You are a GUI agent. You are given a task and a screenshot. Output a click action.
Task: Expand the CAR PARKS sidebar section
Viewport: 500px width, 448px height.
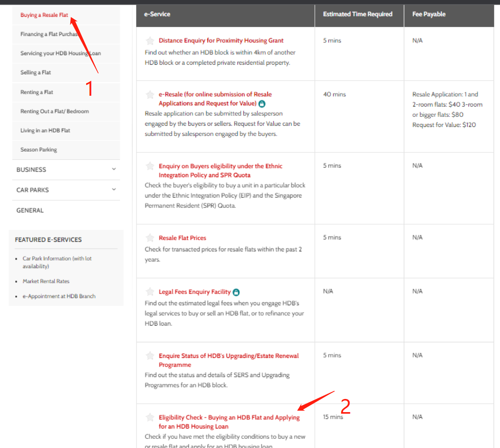114,190
